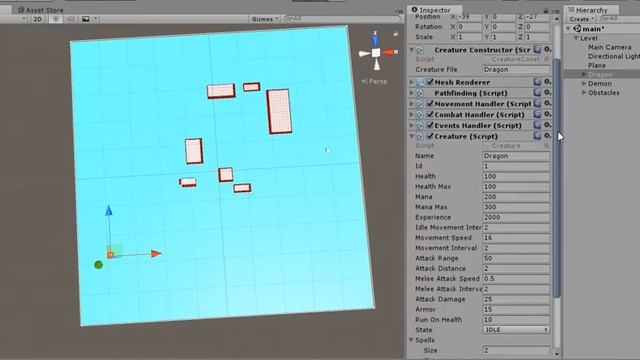Open scene effects options dropdown arrow
The image size is (640, 360).
(96, 19)
